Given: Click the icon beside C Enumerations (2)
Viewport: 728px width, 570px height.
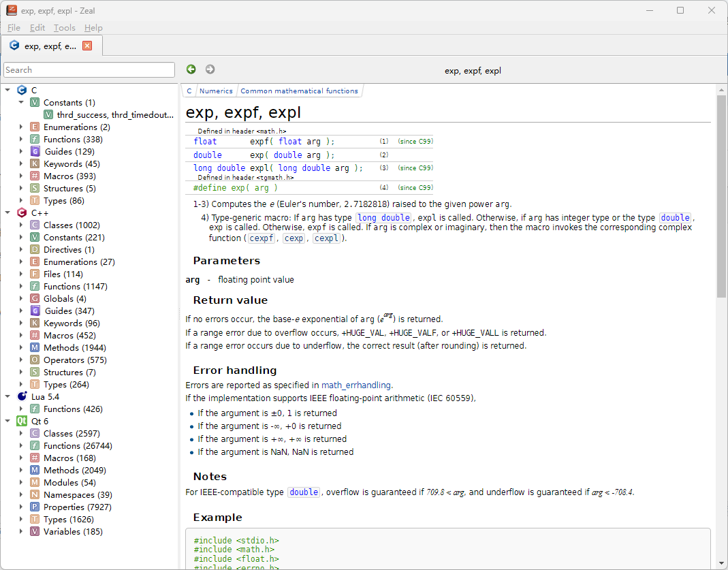Looking at the screenshot, I should pos(35,127).
